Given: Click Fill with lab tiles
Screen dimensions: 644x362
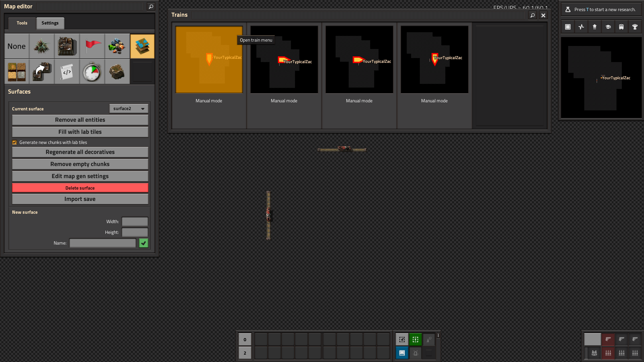Looking at the screenshot, I should [80, 132].
